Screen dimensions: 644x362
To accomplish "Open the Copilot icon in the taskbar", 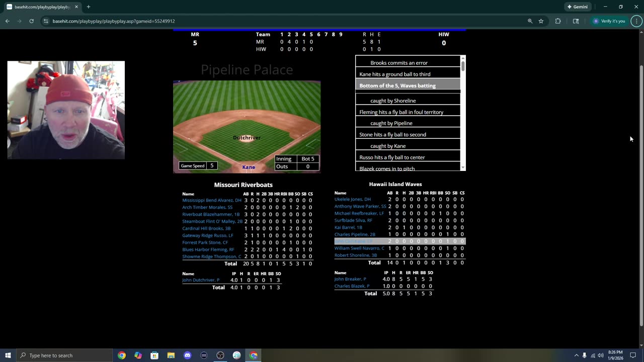I will [x=138, y=355].
